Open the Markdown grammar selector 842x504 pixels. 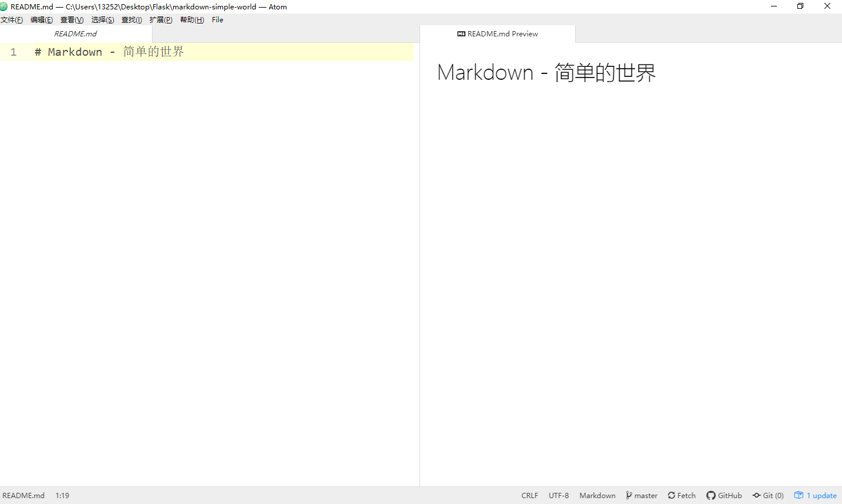597,496
